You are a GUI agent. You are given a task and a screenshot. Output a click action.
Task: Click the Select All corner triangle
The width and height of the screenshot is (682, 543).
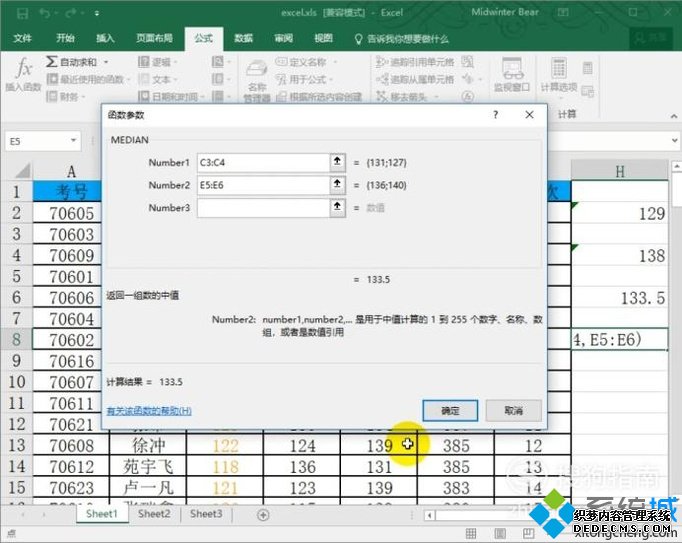(22, 171)
